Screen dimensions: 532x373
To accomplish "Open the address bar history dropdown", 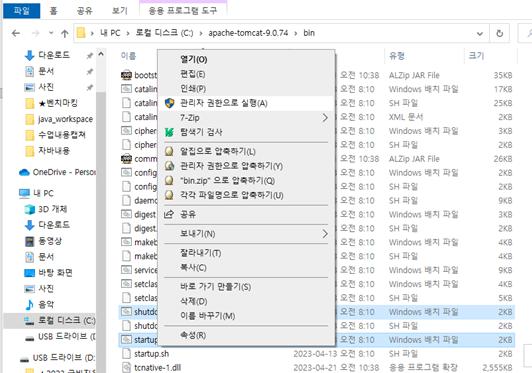I will [x=480, y=34].
